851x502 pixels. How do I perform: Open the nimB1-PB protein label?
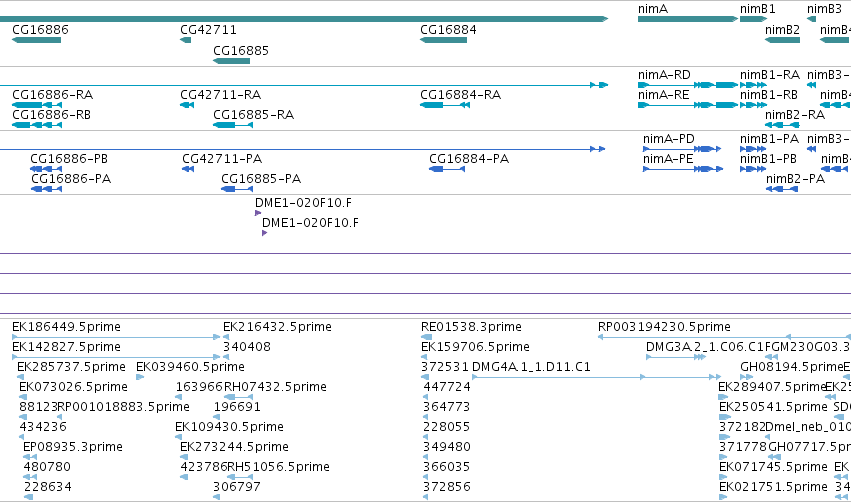pos(769,159)
